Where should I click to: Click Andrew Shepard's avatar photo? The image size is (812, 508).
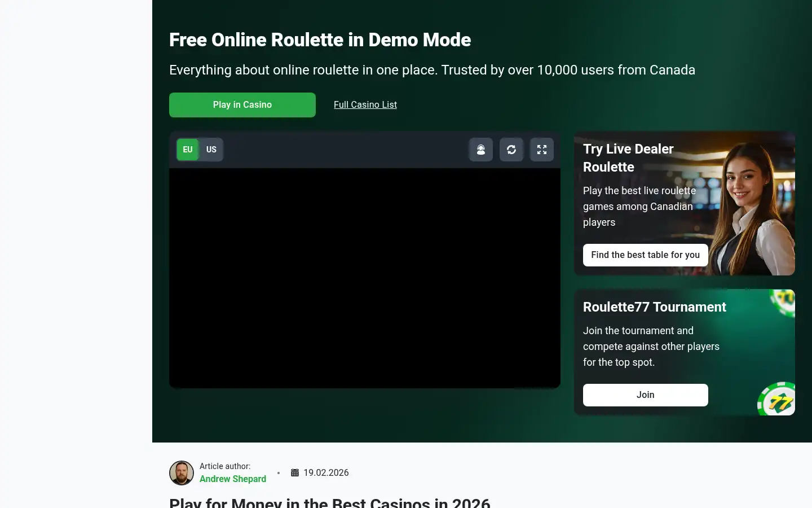tap(182, 473)
